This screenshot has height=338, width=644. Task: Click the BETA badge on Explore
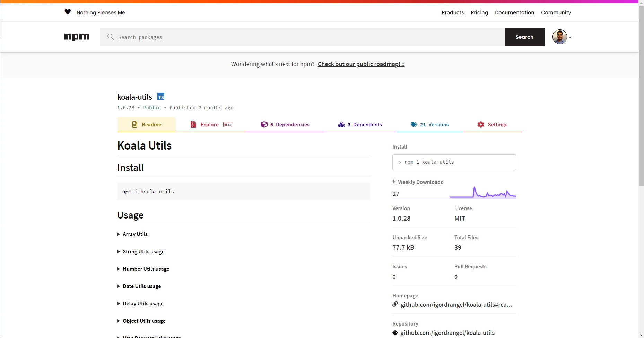228,125
